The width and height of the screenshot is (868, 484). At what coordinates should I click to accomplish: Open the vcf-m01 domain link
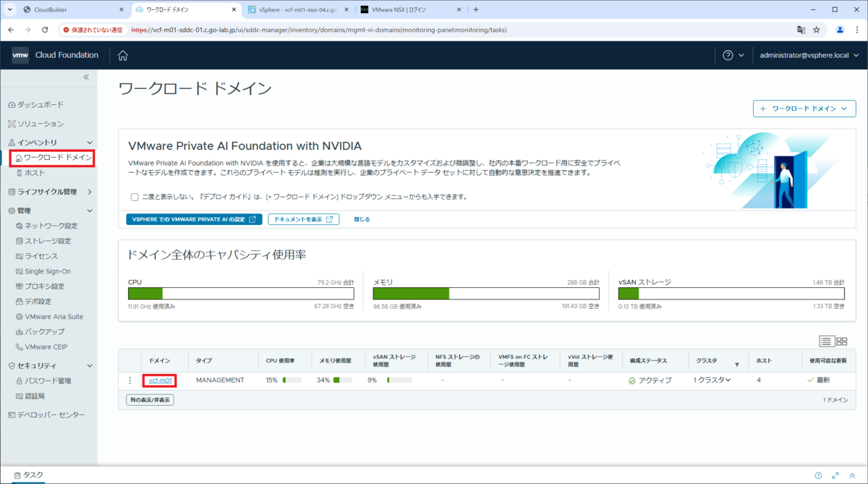tap(160, 381)
